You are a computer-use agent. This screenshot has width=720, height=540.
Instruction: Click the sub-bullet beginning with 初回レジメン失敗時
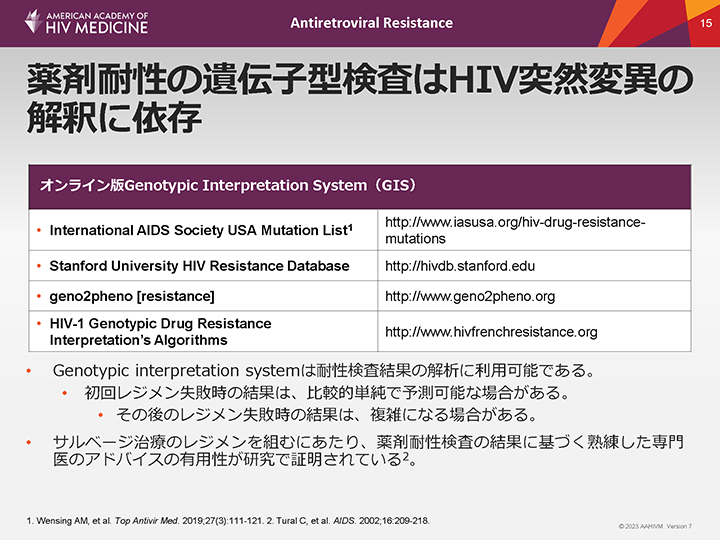pos(340,393)
